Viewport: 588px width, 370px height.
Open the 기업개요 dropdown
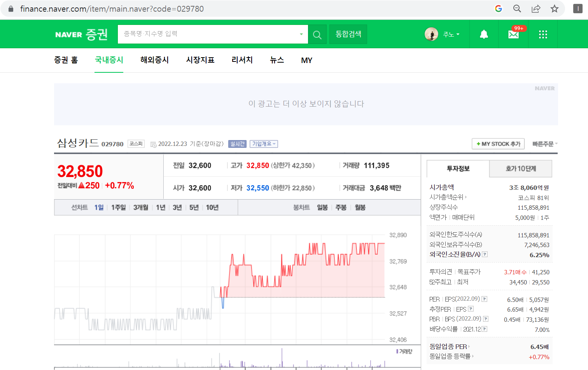(x=264, y=144)
